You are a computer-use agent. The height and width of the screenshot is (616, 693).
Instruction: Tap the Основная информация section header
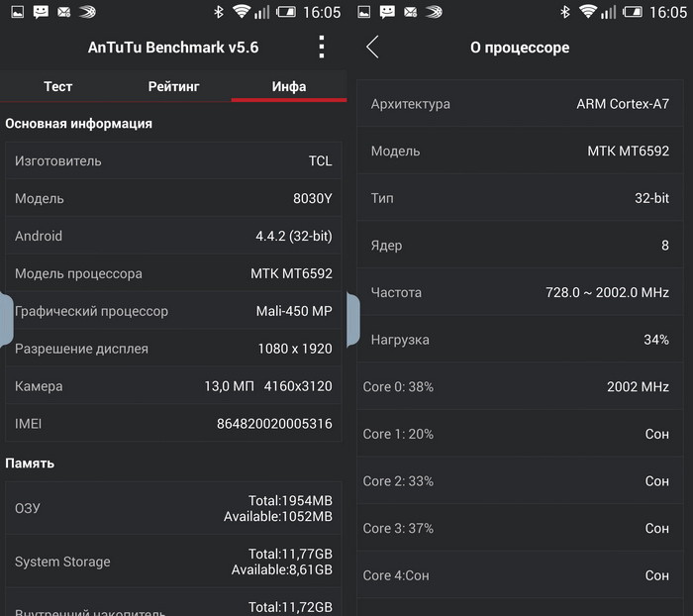[78, 124]
